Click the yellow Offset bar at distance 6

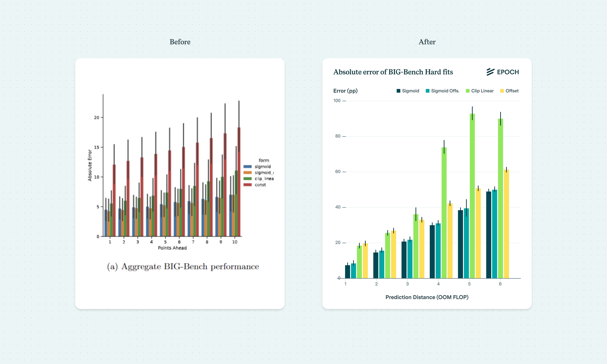pyautogui.click(x=506, y=224)
